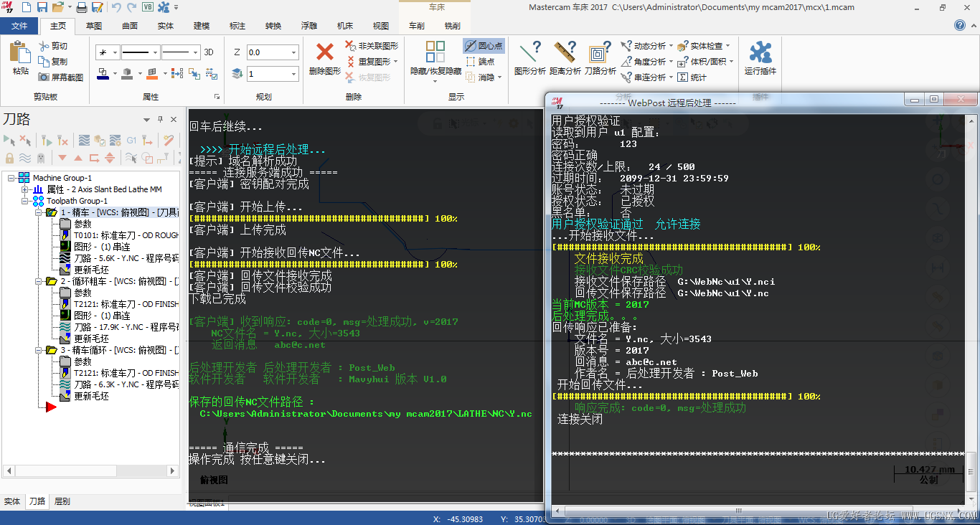
Task: Click the Blank (消隐) button
Action: (x=482, y=77)
